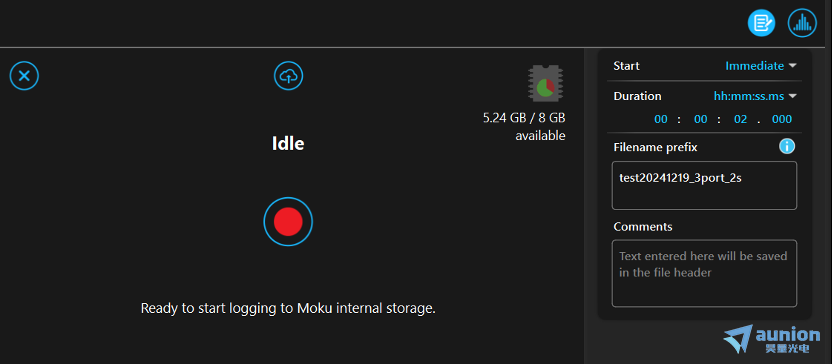Click the aunion logo
Viewport: 832px width, 364px height.
(772, 339)
